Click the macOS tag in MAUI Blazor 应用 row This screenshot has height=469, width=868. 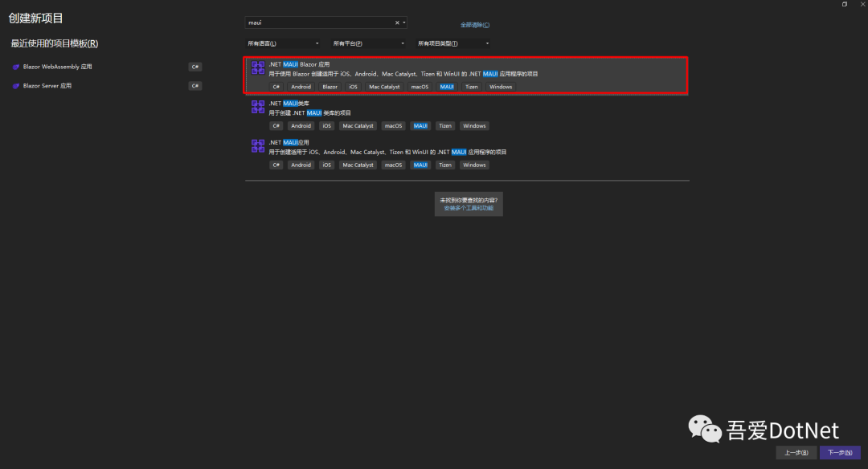click(420, 87)
